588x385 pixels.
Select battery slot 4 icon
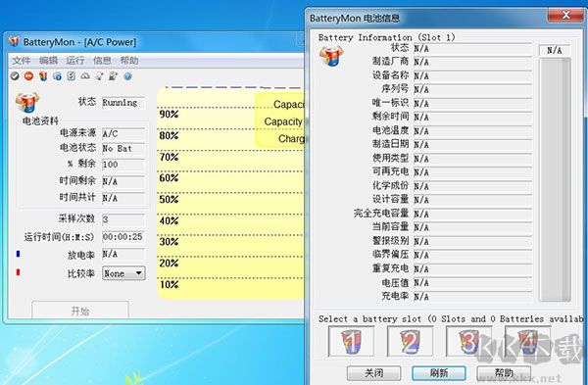pyautogui.click(x=528, y=341)
